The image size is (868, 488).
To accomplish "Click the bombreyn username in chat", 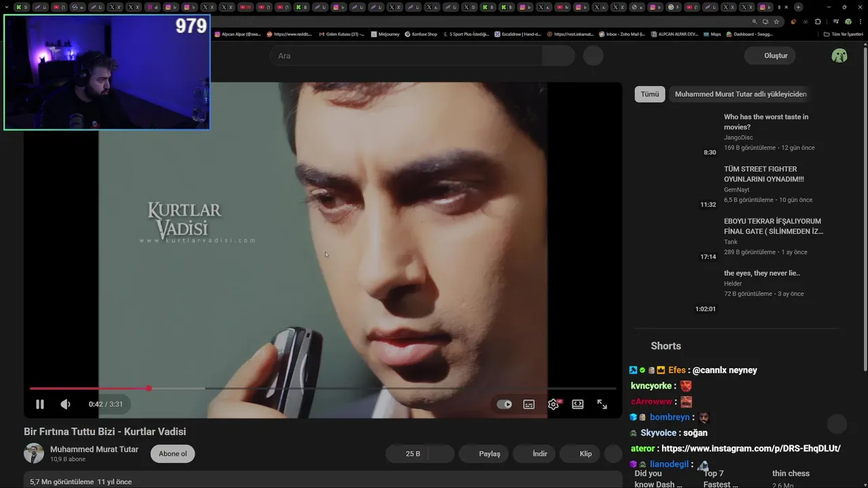I will click(x=670, y=418).
